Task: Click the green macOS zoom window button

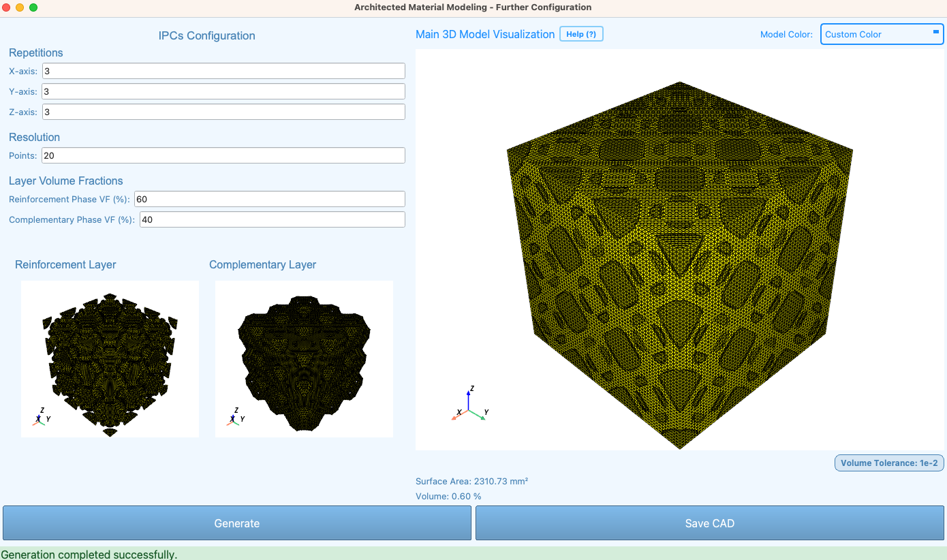Action: tap(33, 7)
